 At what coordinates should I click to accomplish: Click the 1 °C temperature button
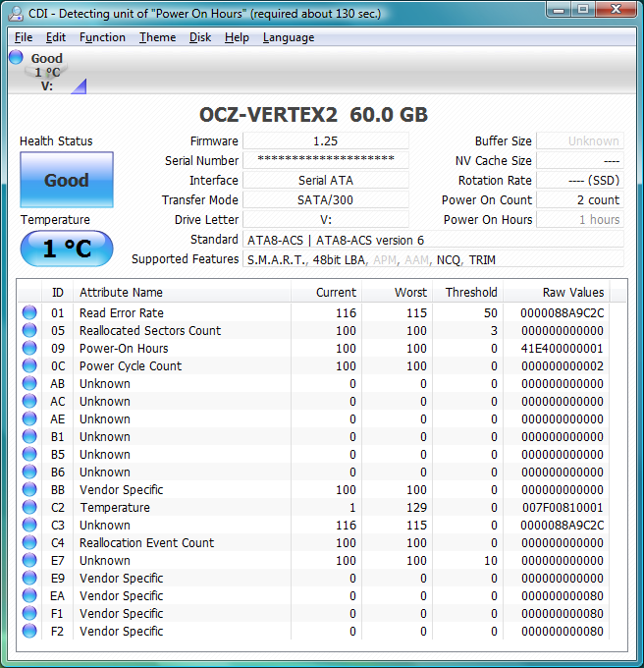point(67,249)
